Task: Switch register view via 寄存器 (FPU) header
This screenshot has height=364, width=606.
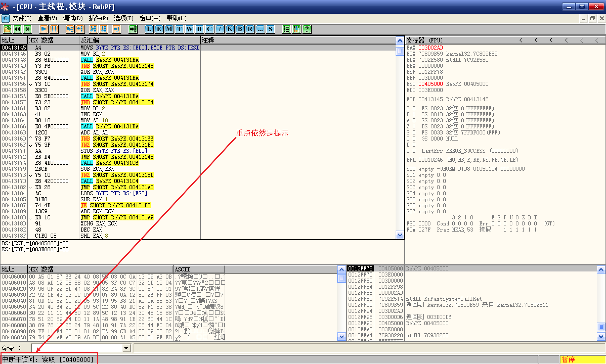Action: pyautogui.click(x=424, y=40)
